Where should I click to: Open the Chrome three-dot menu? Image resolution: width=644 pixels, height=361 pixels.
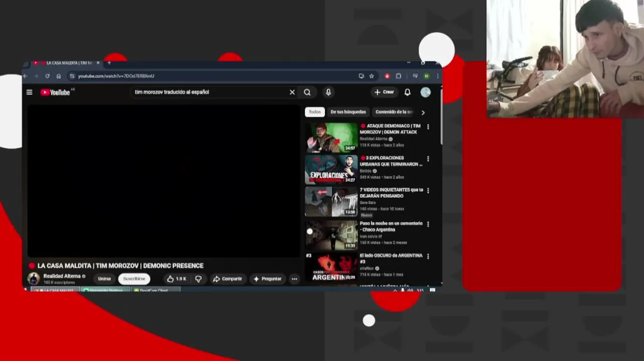coord(437,76)
